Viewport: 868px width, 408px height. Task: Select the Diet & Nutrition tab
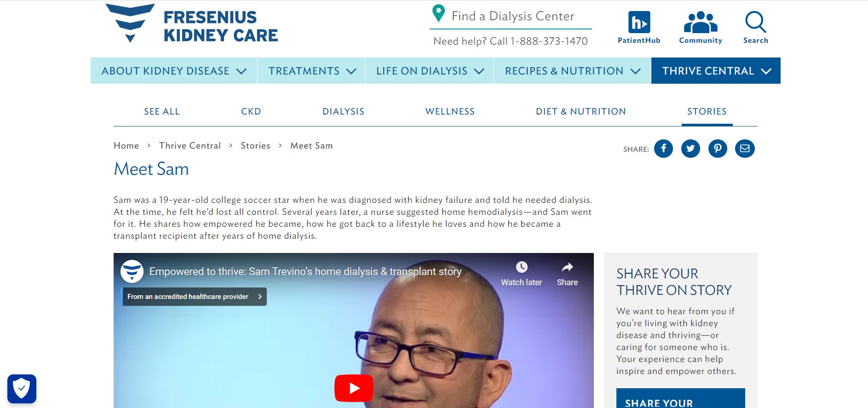click(x=581, y=111)
